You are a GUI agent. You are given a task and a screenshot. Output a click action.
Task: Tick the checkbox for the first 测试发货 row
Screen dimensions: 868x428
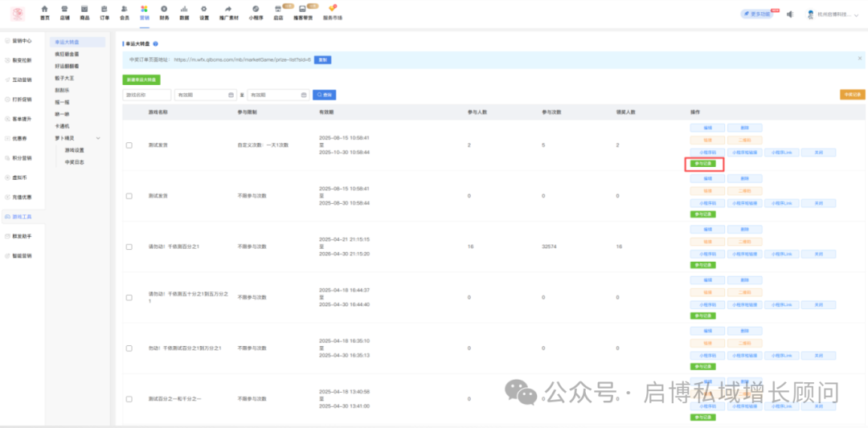[x=129, y=145]
